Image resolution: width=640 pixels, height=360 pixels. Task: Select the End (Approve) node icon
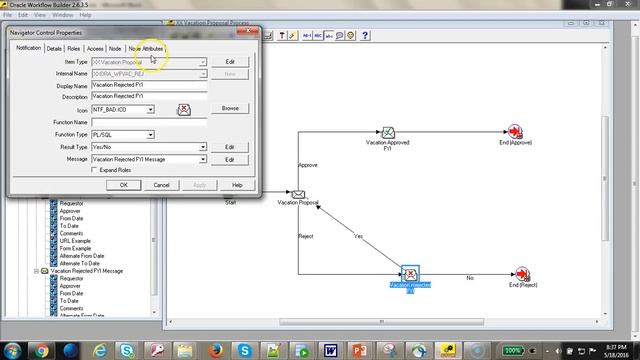coord(515,131)
